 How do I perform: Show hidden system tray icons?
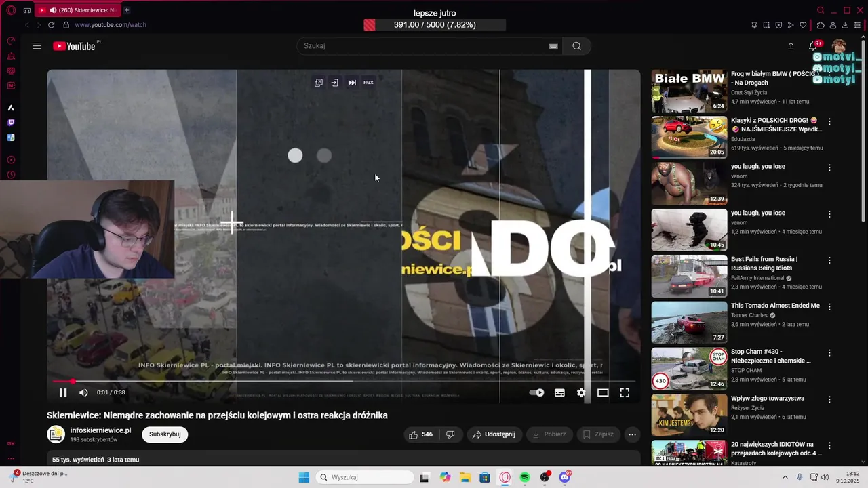[x=785, y=477]
